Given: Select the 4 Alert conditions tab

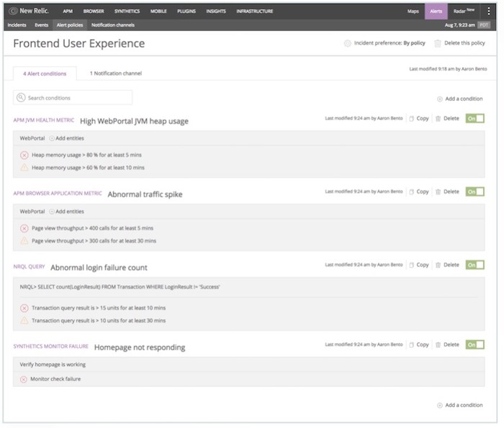Looking at the screenshot, I should [x=45, y=73].
